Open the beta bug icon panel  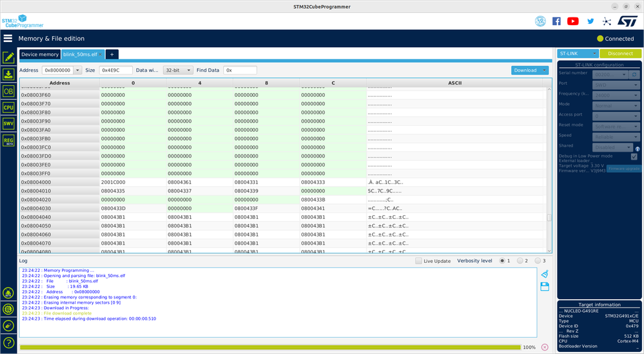tap(8, 293)
